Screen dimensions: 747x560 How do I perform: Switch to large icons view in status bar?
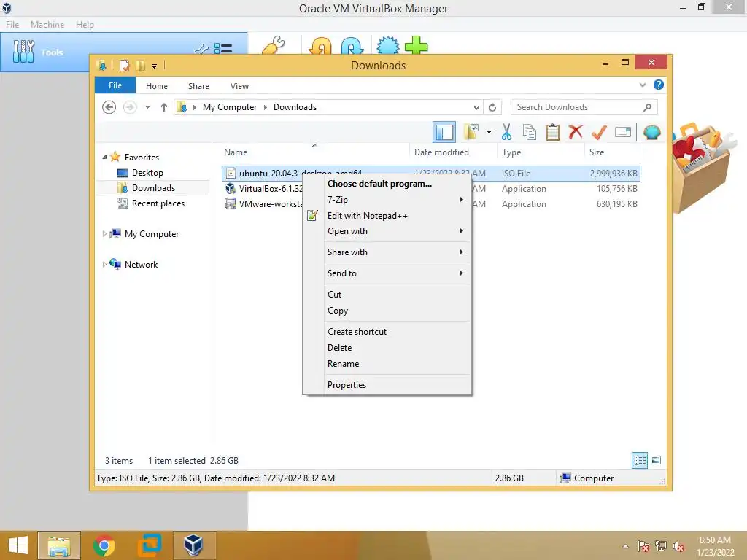point(656,460)
